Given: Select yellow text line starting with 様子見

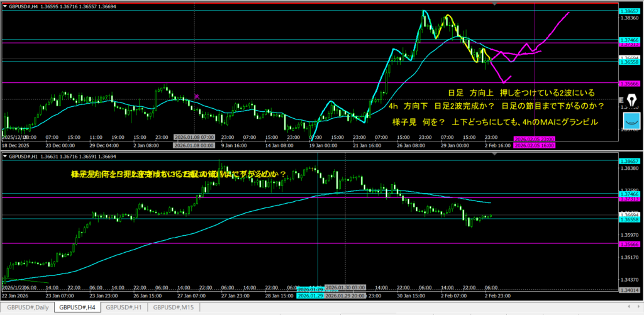Looking at the screenshot, I should click(x=494, y=121).
